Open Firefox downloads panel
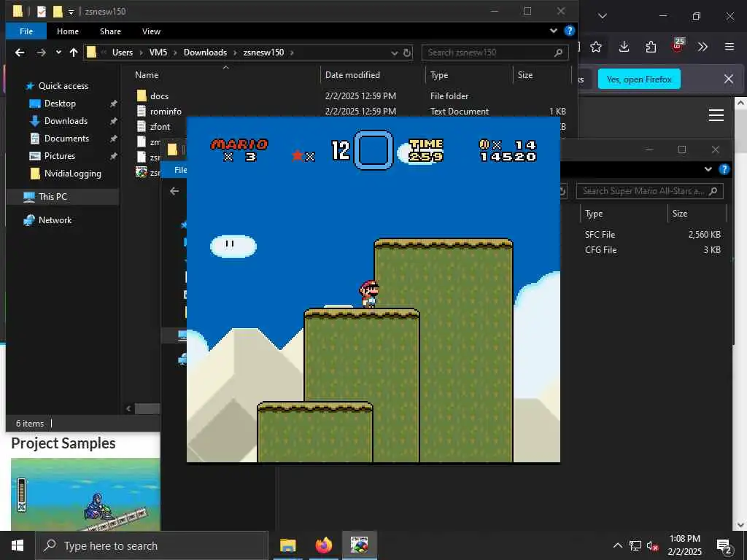The height and width of the screenshot is (560, 747). pos(624,47)
